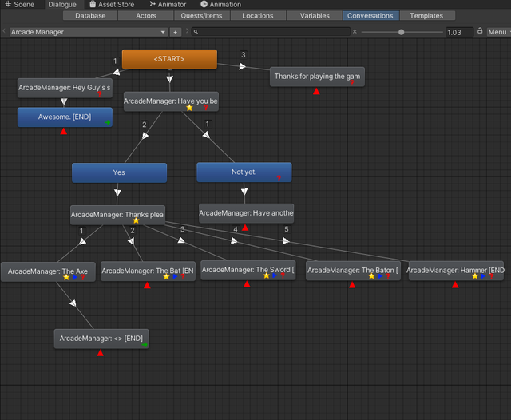
Task: Open the Menu dropdown
Action: click(498, 32)
